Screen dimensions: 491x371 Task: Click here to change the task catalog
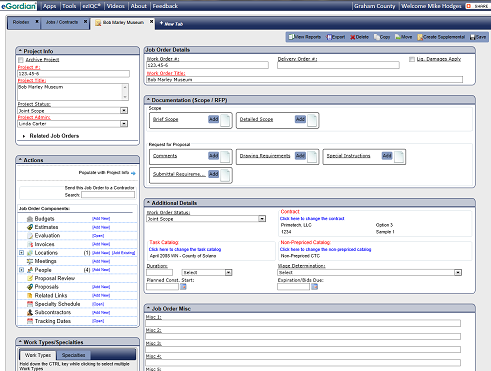[185, 249]
